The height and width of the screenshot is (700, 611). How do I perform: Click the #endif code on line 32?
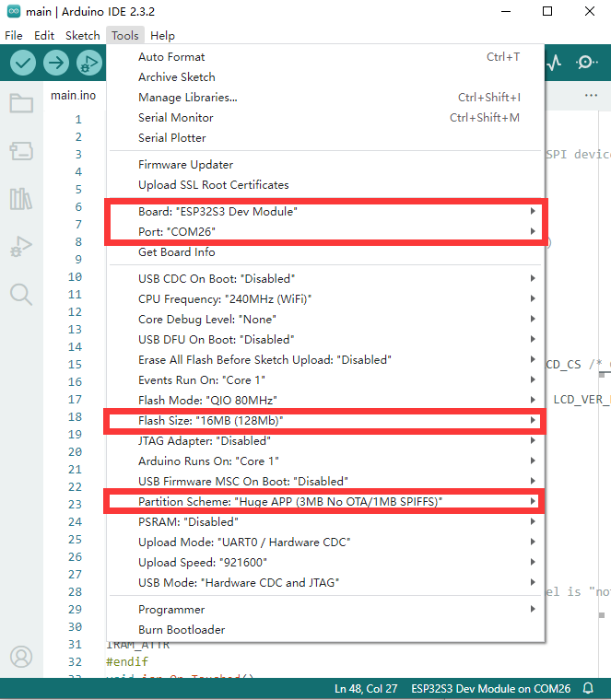127,661
